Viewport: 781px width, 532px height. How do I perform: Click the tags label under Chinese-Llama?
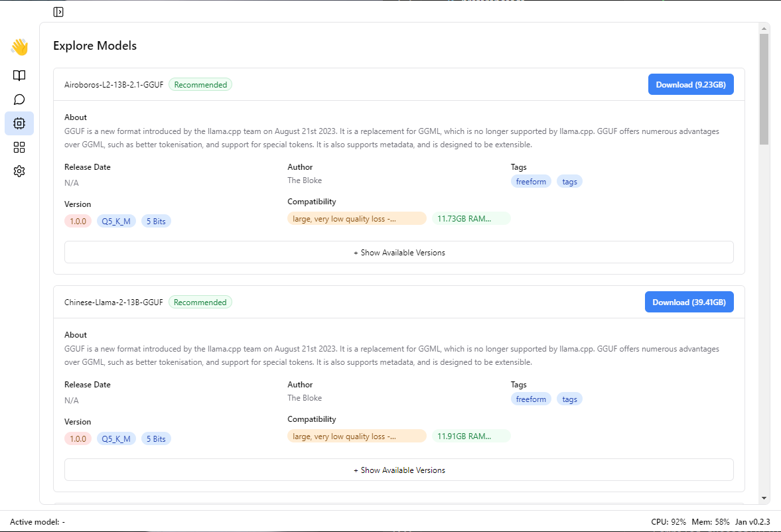tap(569, 399)
